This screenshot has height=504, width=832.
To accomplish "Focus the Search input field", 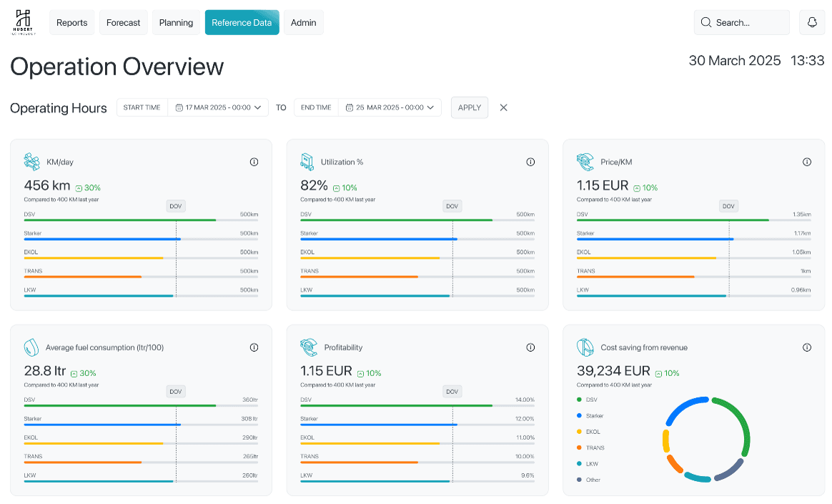I will (742, 22).
